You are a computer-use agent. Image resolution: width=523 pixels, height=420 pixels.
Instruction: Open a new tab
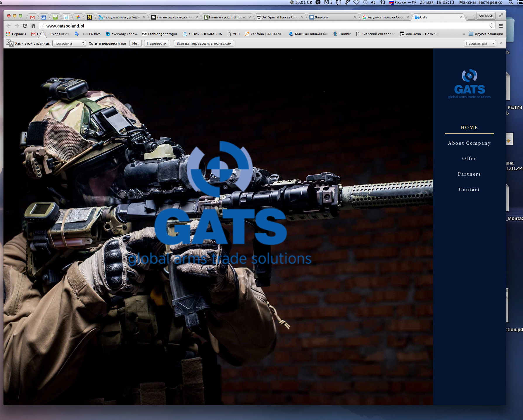tap(470, 17)
